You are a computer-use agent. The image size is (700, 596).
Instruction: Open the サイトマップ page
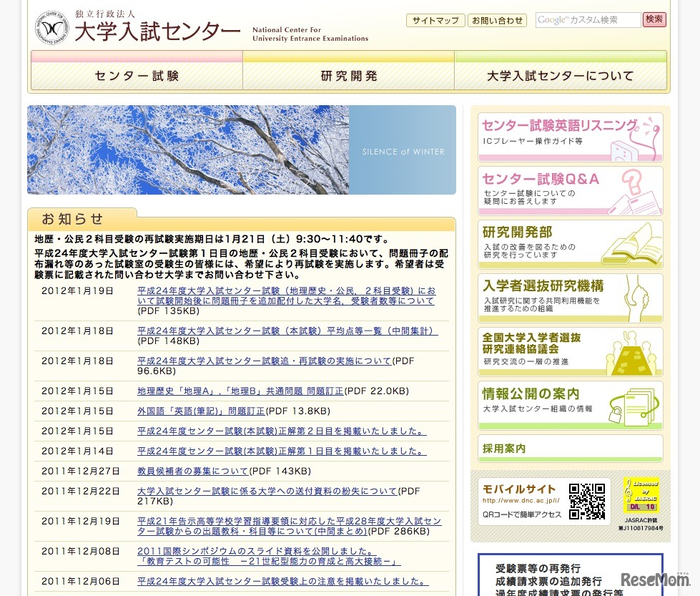(435, 21)
